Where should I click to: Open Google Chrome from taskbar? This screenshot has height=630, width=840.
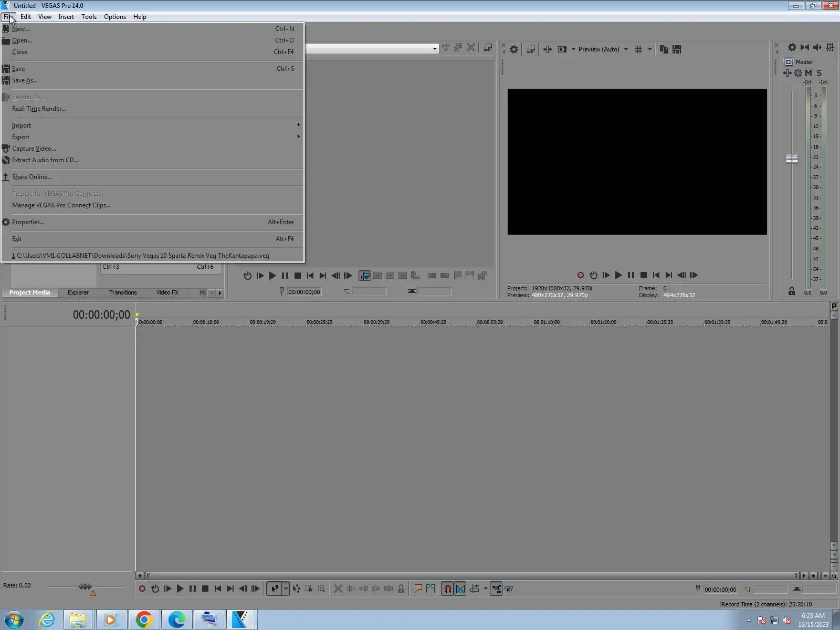point(144,620)
